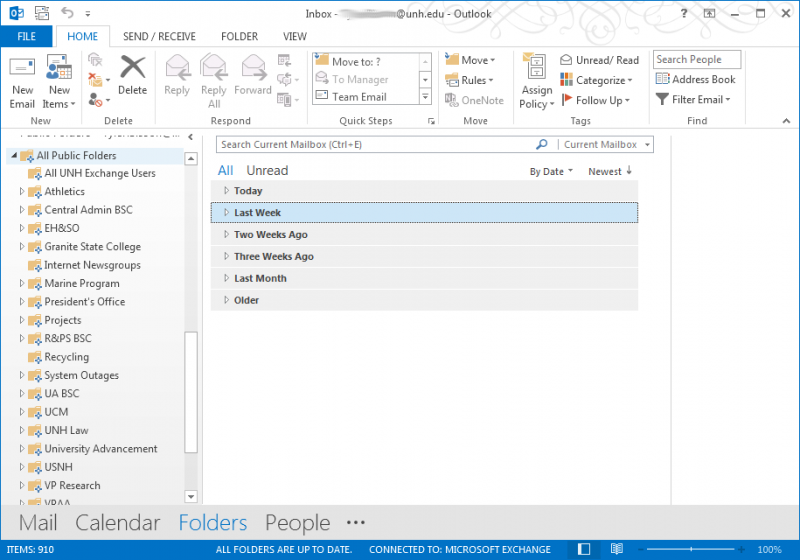Show only Unread messages

(267, 170)
